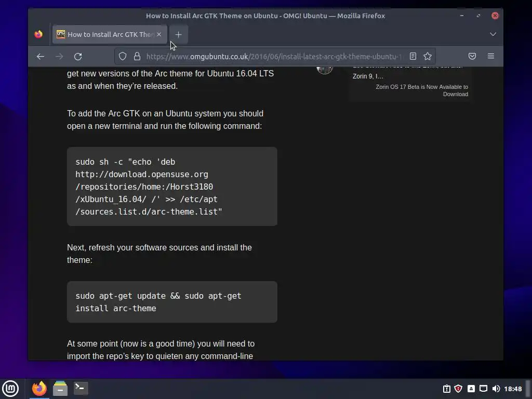Go back to previous page
The image size is (532, 399).
coord(41,56)
